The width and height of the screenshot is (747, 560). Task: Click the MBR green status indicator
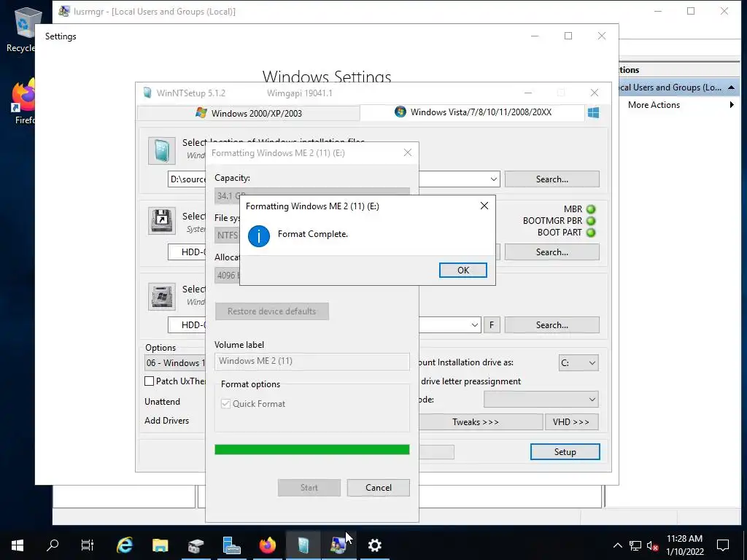pos(591,209)
